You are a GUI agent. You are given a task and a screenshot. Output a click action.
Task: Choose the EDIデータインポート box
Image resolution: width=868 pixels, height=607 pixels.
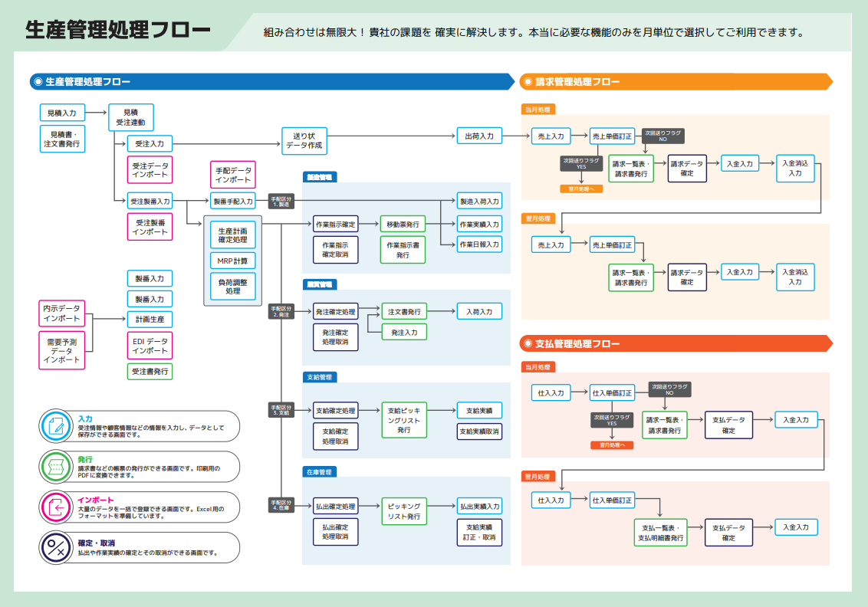coord(150,346)
